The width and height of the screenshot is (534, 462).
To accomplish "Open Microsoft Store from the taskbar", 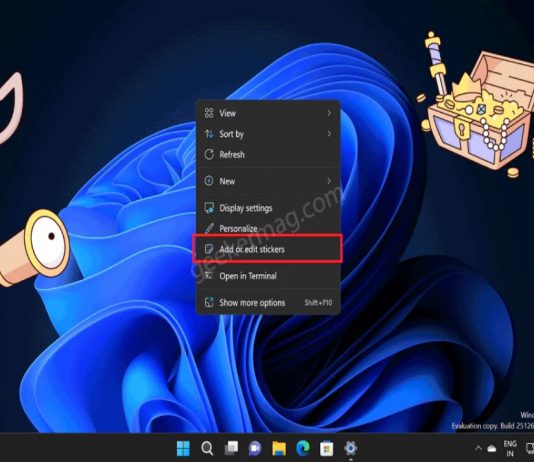I will point(326,448).
